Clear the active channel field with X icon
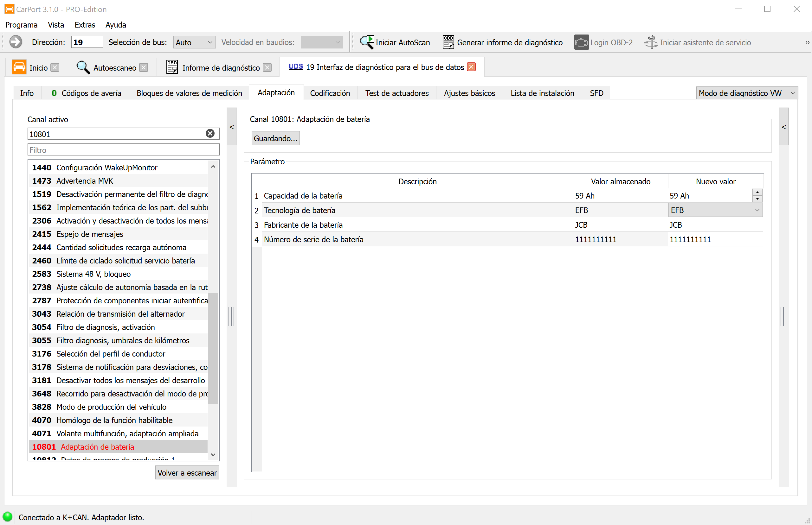812x525 pixels. point(210,134)
